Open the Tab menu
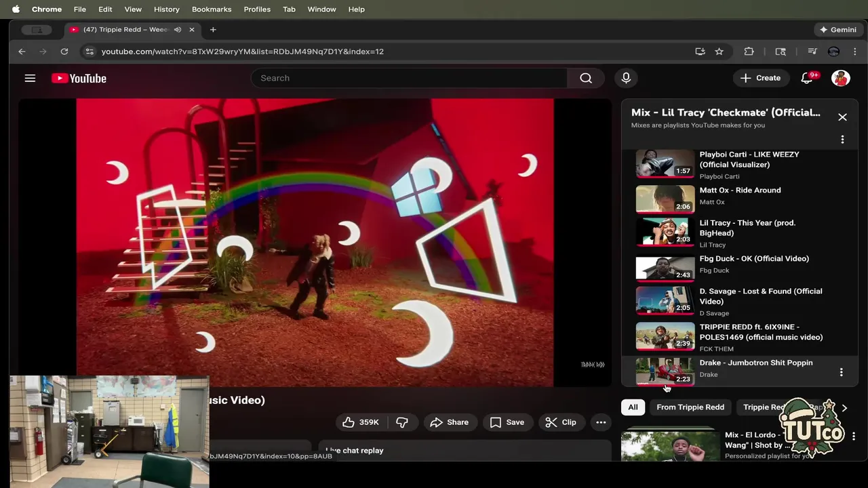This screenshot has height=488, width=868. (289, 9)
